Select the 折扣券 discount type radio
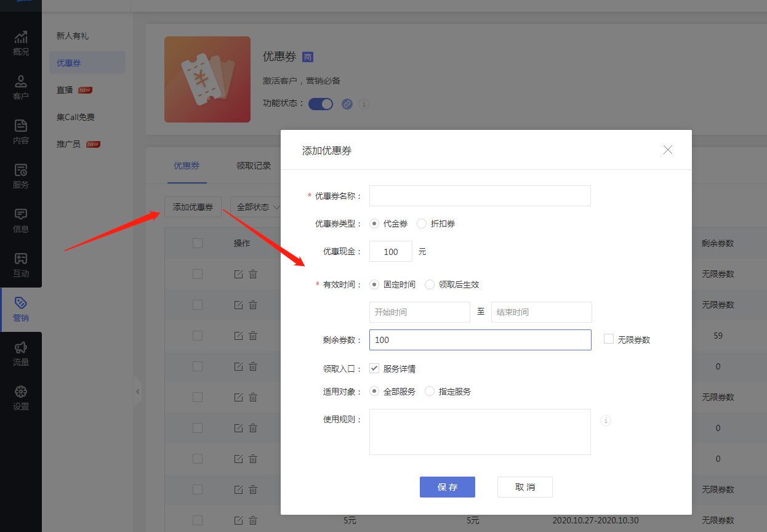 click(422, 224)
